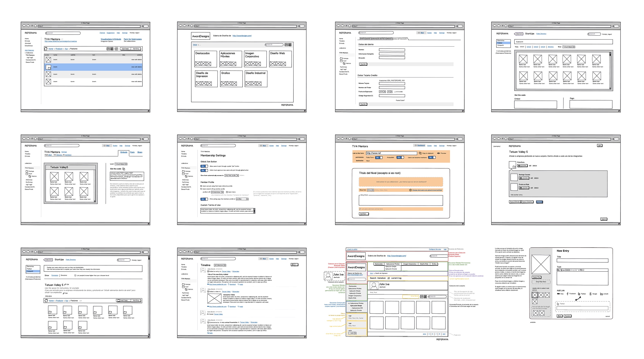Apply bold in the New Entry text editor
Screen dimensions: 644x359
pos(558,270)
